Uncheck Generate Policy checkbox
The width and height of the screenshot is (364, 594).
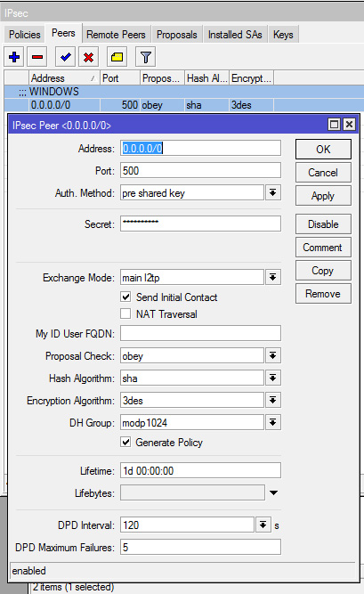125,442
